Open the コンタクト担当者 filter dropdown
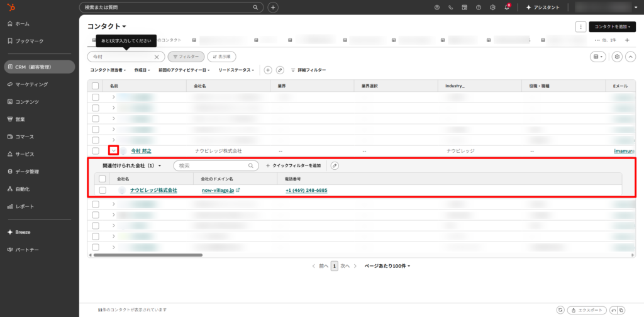Screen dimensions: 644x317 coord(108,70)
